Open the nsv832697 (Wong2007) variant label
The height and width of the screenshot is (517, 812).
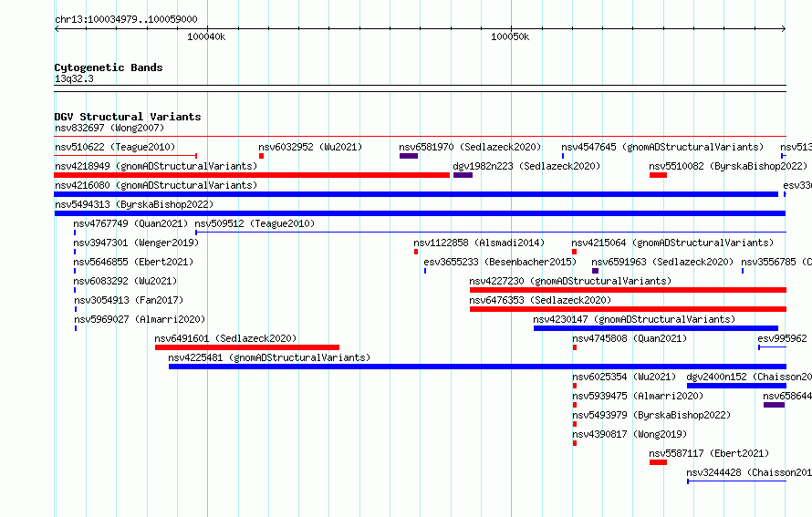click(109, 128)
